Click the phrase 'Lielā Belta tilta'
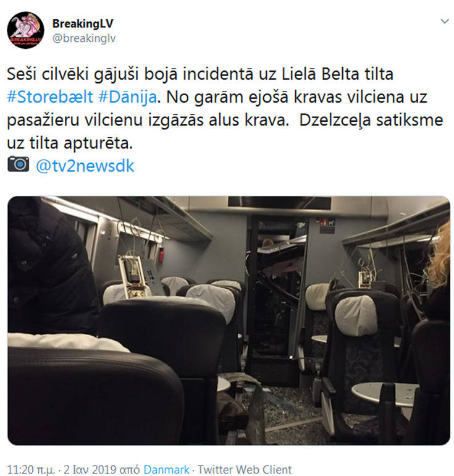The image size is (454, 476). (x=337, y=74)
